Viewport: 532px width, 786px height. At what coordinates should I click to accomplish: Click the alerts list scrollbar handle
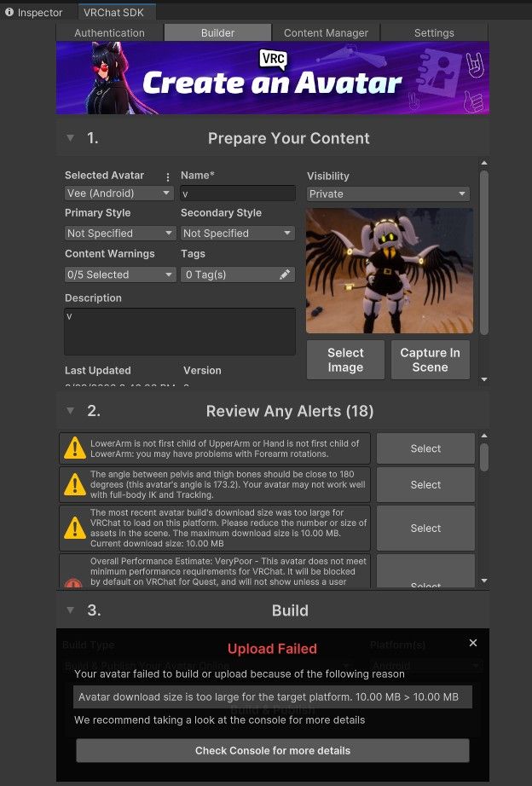tap(484, 457)
